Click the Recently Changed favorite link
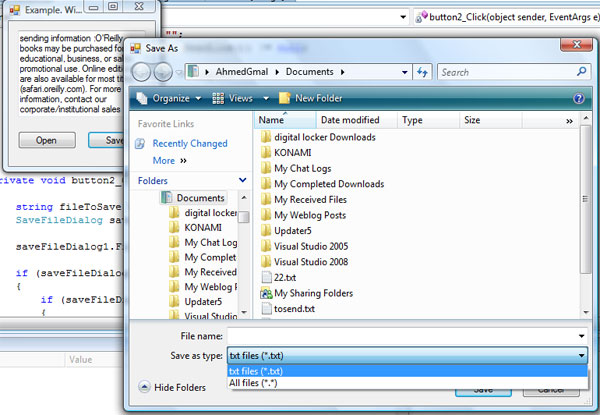600x415 pixels. 189,144
